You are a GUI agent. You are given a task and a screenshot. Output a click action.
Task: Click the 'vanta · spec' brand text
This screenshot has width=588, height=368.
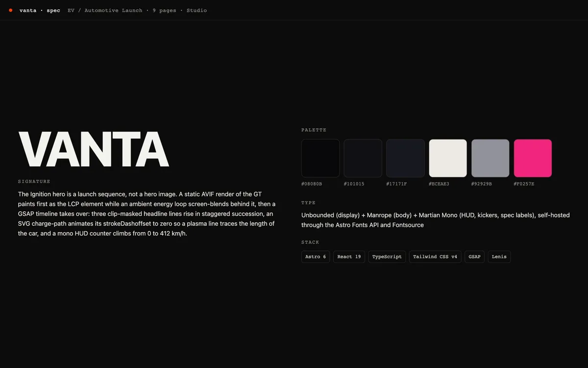pos(40,10)
